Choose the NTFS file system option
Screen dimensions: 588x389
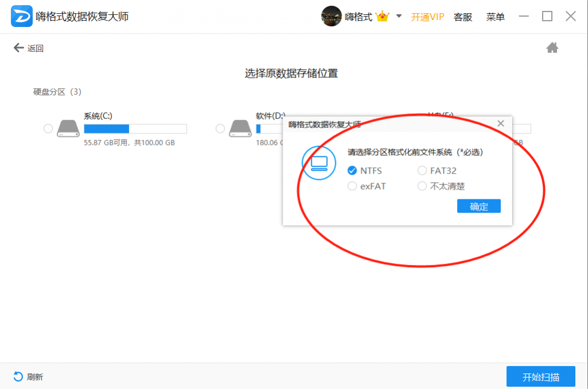(x=365, y=171)
